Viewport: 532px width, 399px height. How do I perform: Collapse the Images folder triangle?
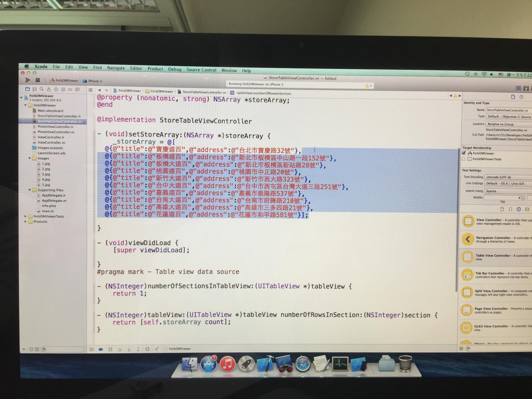(x=30, y=158)
